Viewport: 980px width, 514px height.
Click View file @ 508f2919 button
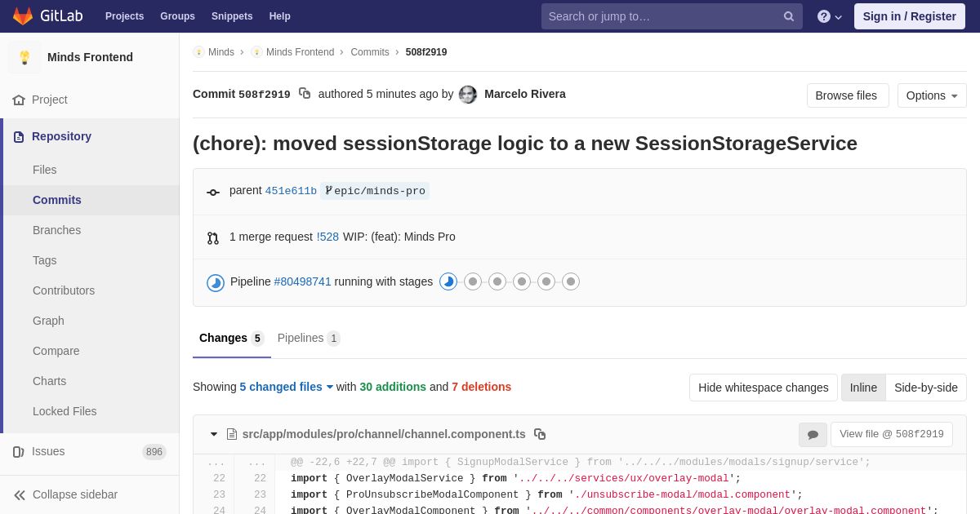(892, 434)
